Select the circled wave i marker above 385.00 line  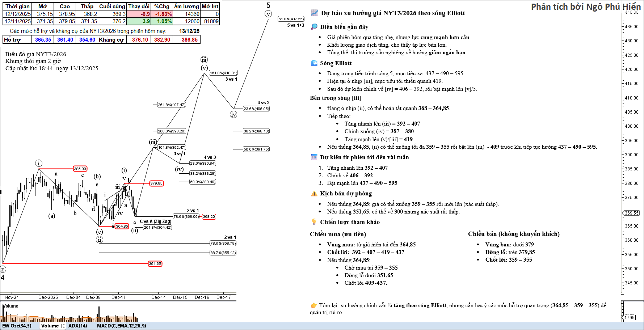[39, 163]
